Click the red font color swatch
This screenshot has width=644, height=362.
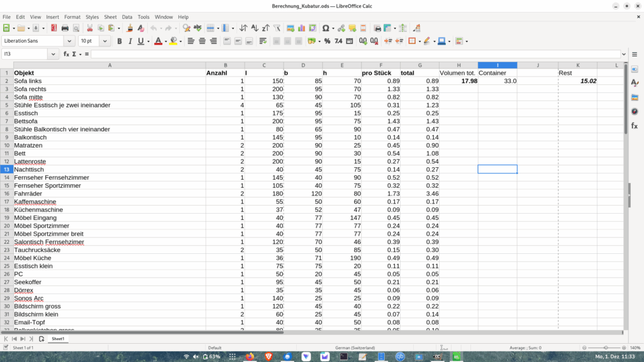click(157, 41)
